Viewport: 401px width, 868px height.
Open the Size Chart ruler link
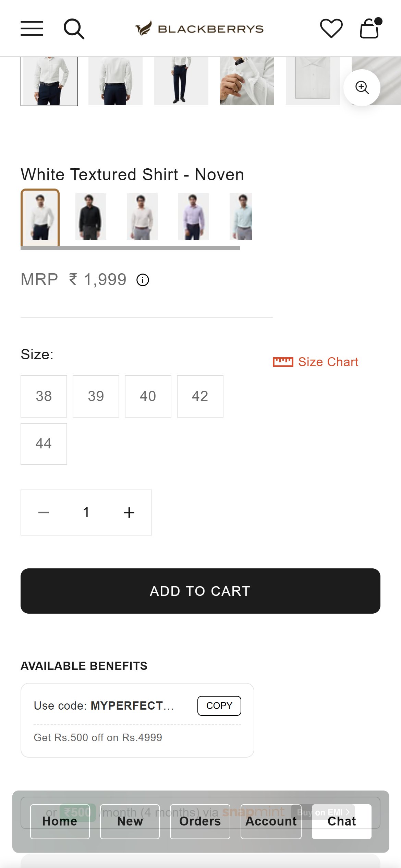(315, 362)
